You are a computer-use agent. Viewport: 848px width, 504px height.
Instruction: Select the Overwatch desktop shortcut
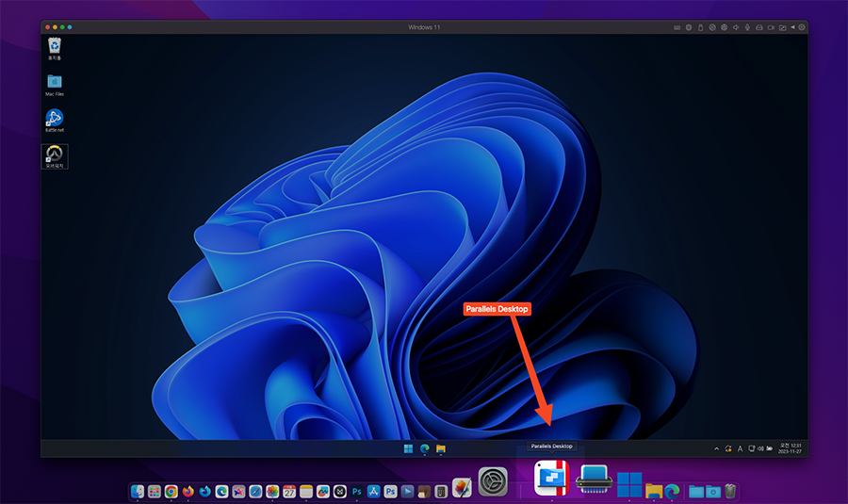click(55, 156)
